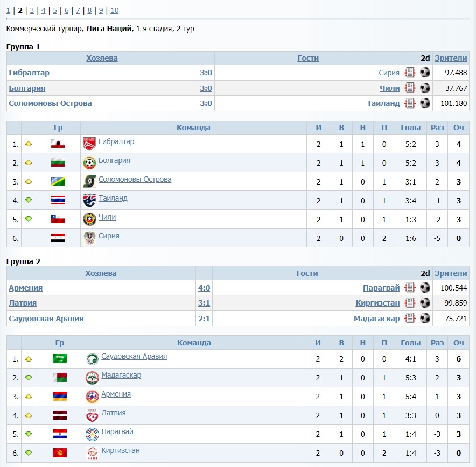476x467 pixels.
Task: Open match report icon for Gibraltar–Syria
Action: [410, 73]
